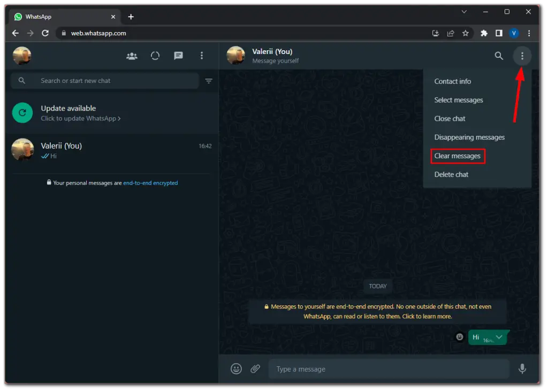Expand the dropdown arrow on the Hi message
Image resolution: width=548 pixels, height=392 pixels.
(x=499, y=337)
